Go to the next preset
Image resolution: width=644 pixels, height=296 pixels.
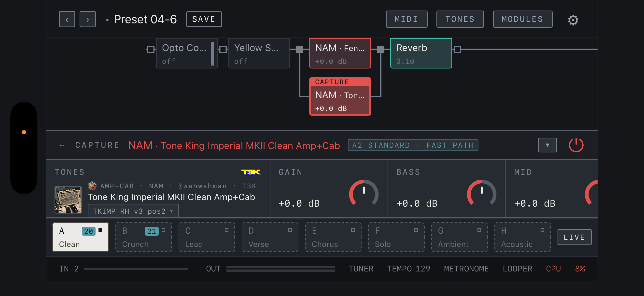(x=87, y=19)
